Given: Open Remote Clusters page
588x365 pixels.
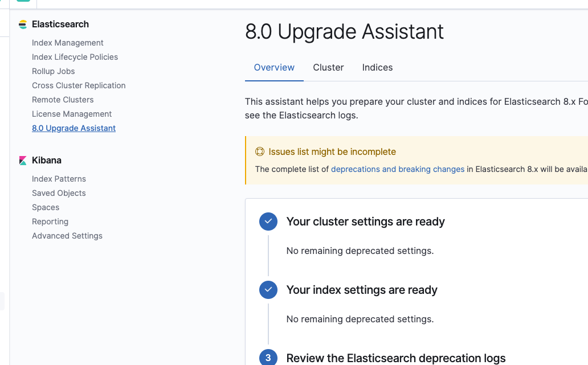Looking at the screenshot, I should 63,100.
